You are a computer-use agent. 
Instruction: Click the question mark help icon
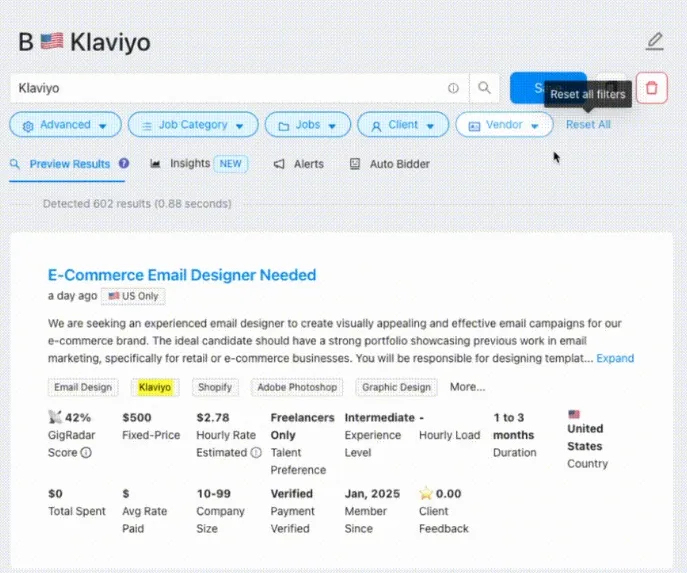pos(124,163)
